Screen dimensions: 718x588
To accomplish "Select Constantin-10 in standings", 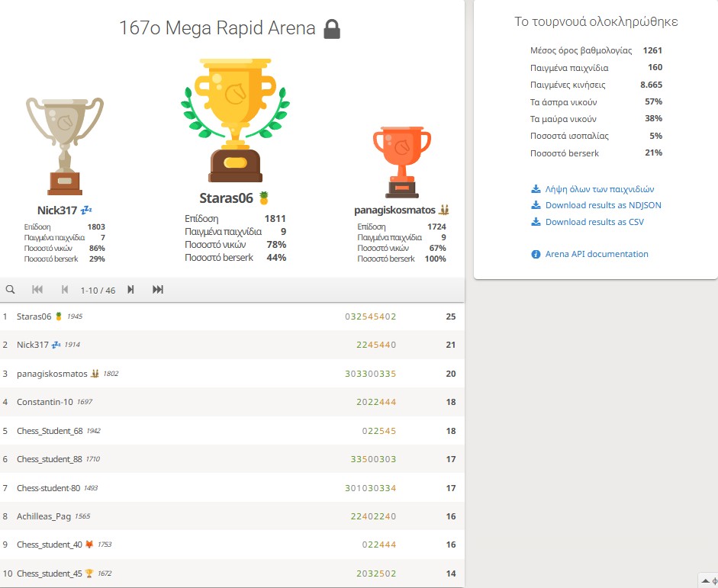I will [232, 402].
